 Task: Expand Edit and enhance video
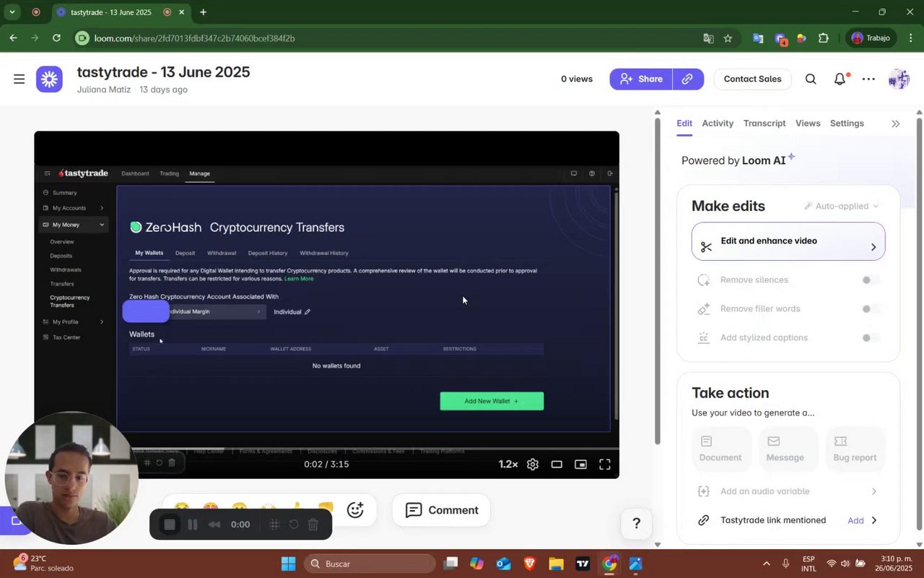[788, 241]
